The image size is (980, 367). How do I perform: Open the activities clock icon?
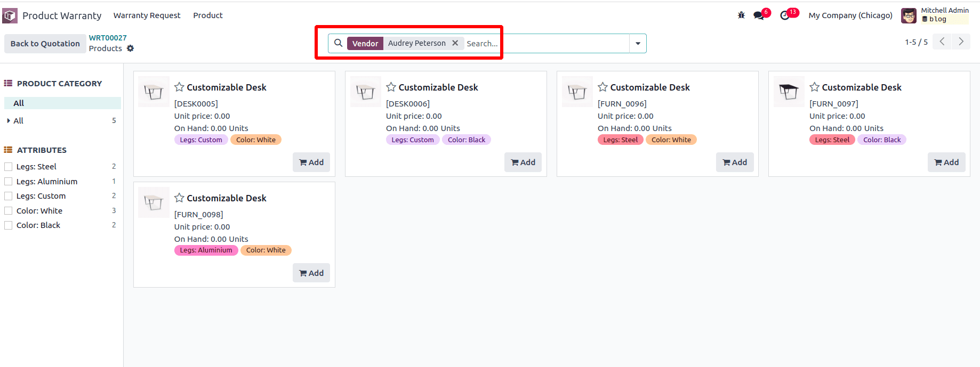click(x=785, y=15)
